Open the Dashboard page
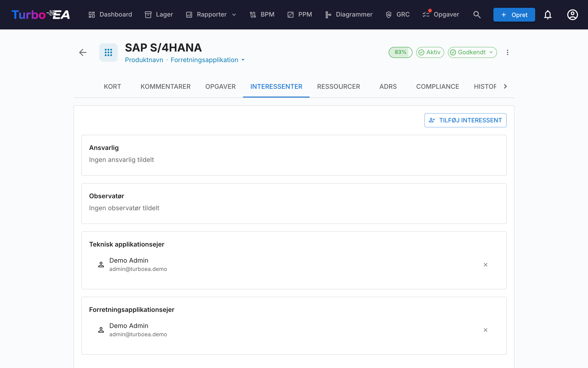 (x=110, y=14)
